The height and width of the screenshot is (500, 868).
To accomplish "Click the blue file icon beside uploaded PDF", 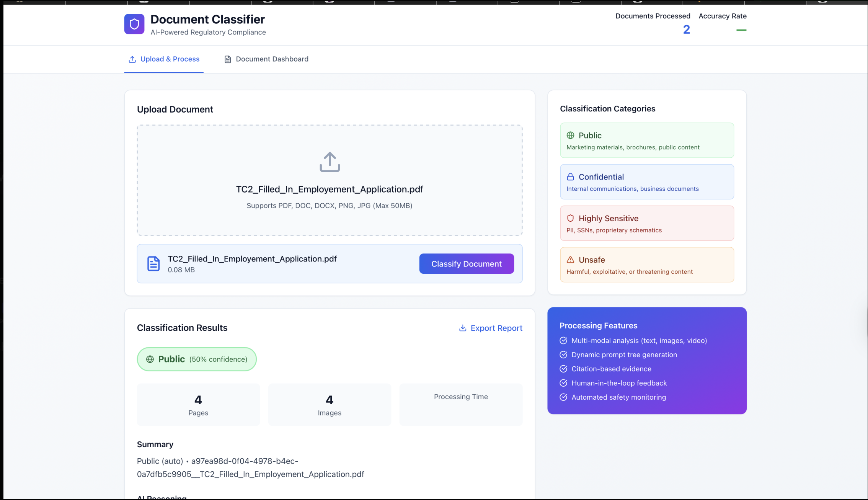I will [x=153, y=263].
